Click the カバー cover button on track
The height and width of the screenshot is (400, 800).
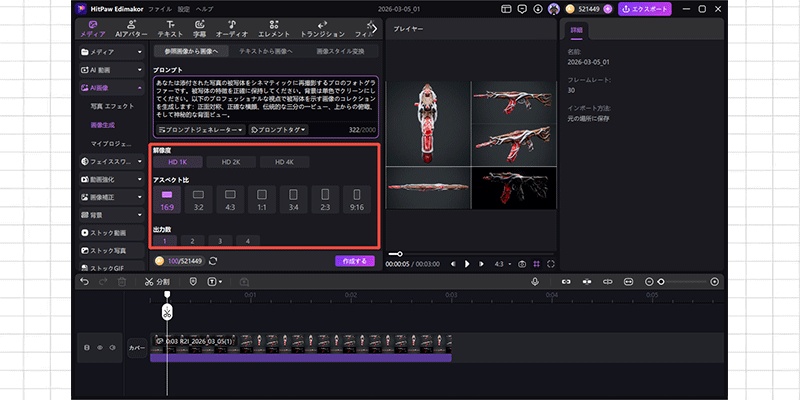point(137,348)
